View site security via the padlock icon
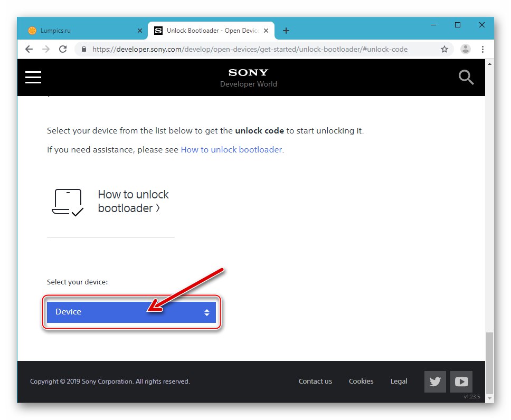Image resolution: width=511 pixels, height=420 pixels. 83,49
